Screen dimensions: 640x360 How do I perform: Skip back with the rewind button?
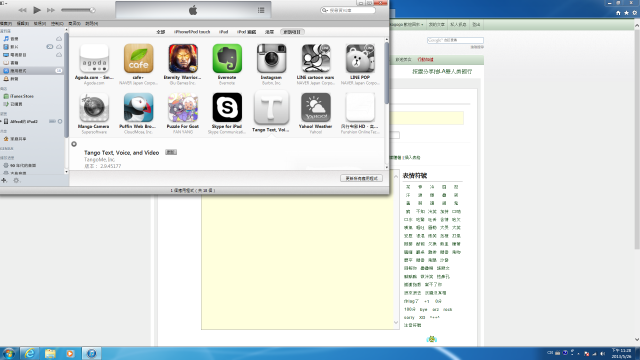click(x=22, y=10)
